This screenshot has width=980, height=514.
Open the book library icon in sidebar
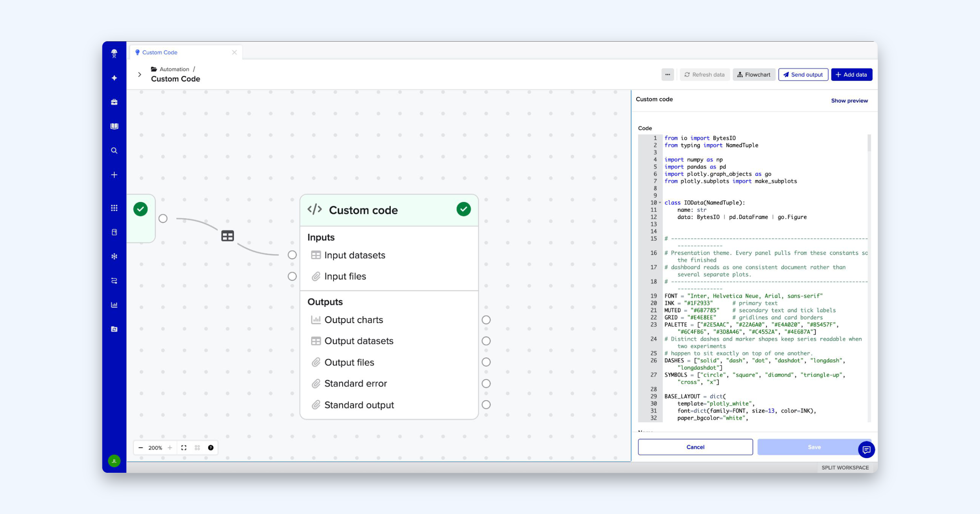[x=114, y=126]
